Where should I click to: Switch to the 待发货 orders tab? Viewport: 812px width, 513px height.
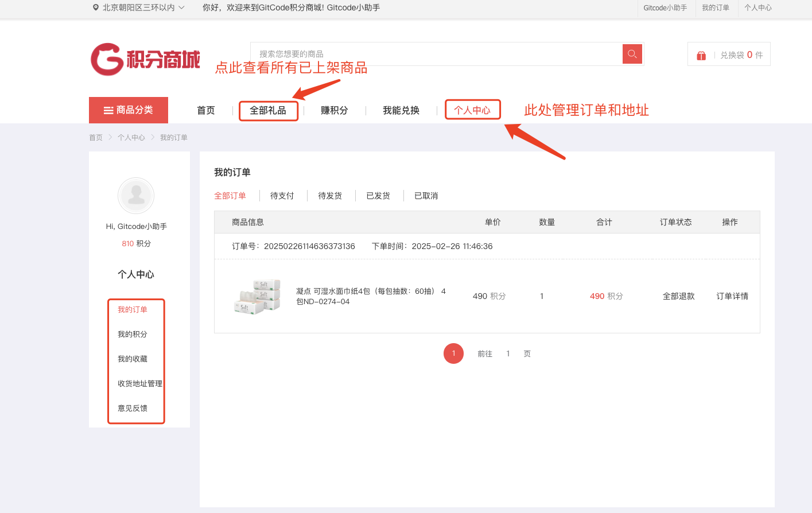pos(330,196)
